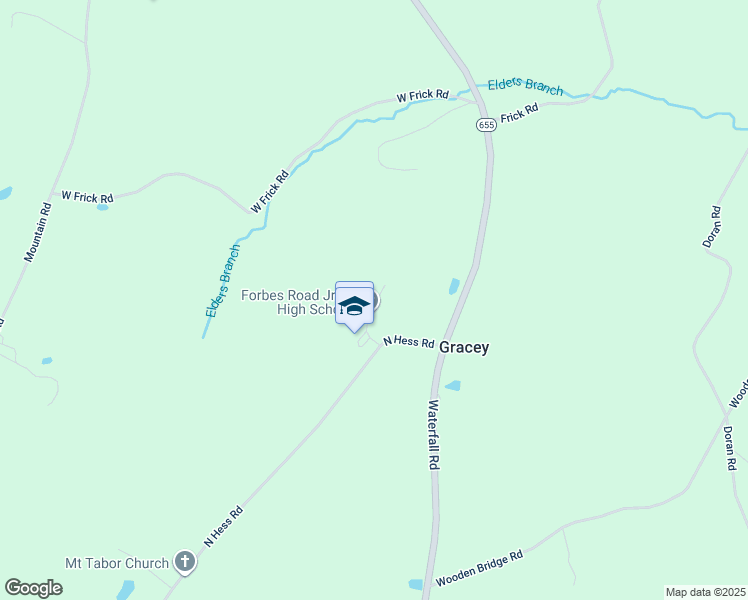Click the upper Doran Rd label

[x=712, y=227]
